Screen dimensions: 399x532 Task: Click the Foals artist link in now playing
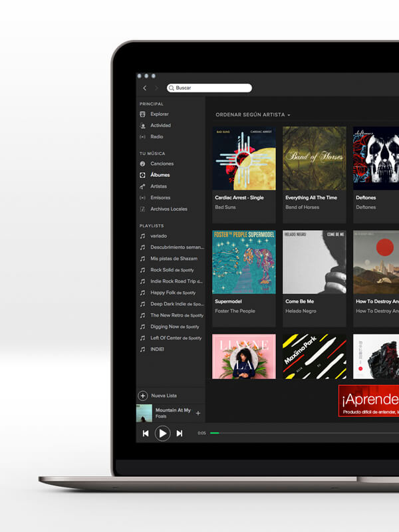[161, 416]
